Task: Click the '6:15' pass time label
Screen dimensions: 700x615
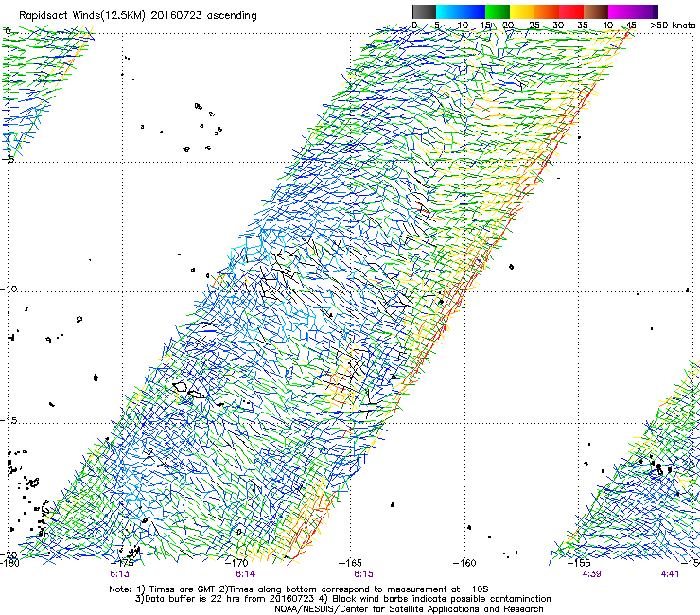Action: tap(363, 574)
